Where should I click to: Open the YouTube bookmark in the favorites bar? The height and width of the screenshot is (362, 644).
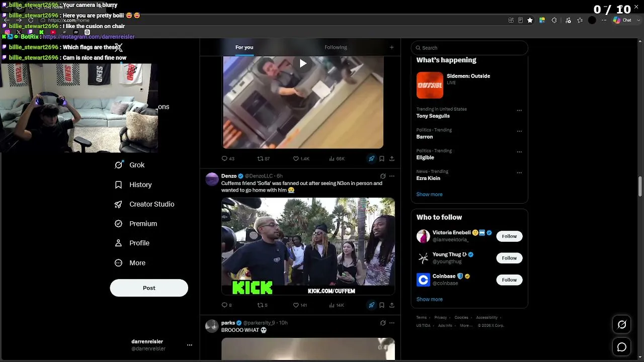point(53,32)
